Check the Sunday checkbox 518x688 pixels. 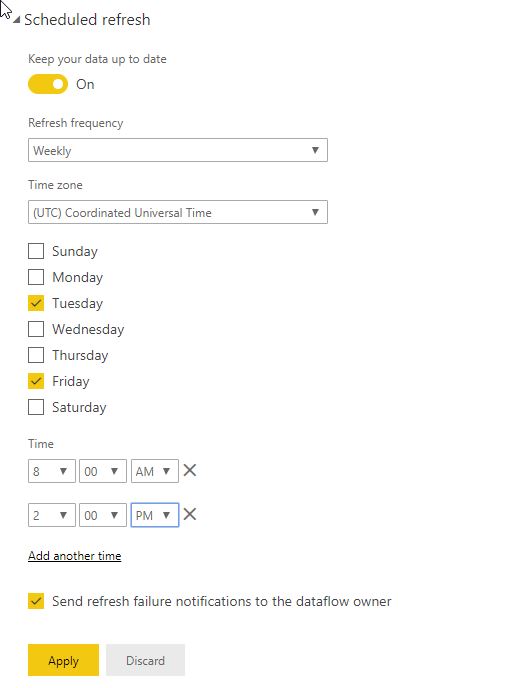coord(36,251)
